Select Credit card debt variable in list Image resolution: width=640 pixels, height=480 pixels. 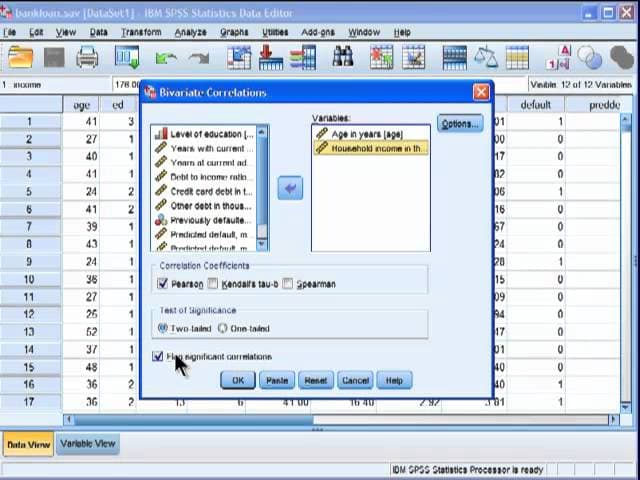click(204, 191)
